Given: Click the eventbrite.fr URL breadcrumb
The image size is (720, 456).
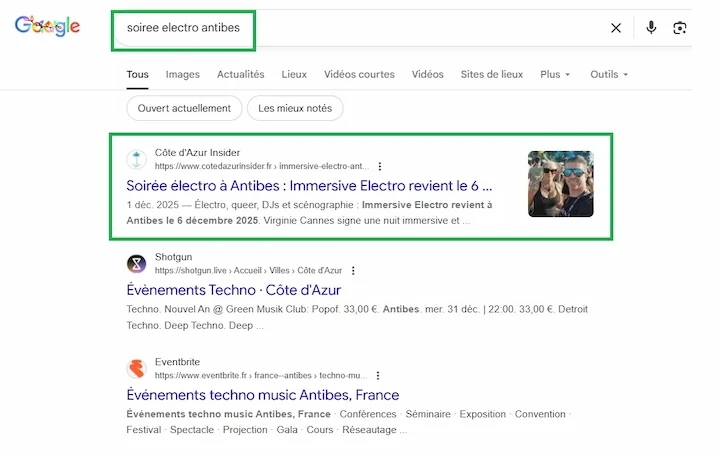Looking at the screenshot, I should pyautogui.click(x=261, y=375).
